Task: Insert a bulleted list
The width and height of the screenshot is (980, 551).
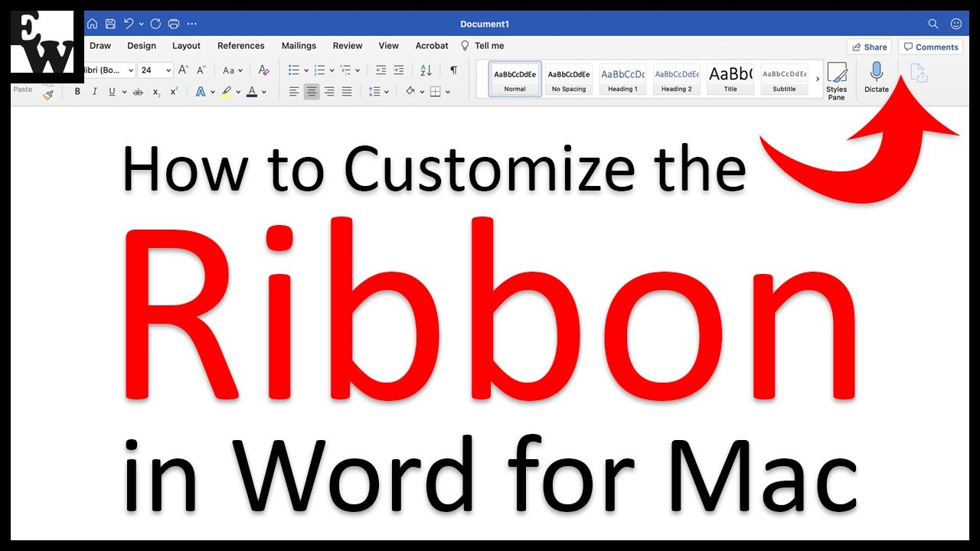Action: [x=294, y=70]
